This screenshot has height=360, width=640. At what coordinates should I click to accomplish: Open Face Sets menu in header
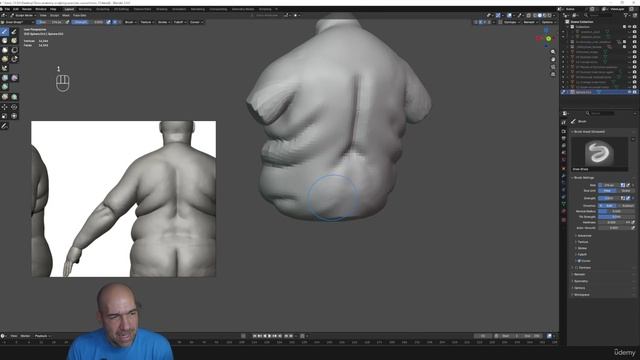80,16
